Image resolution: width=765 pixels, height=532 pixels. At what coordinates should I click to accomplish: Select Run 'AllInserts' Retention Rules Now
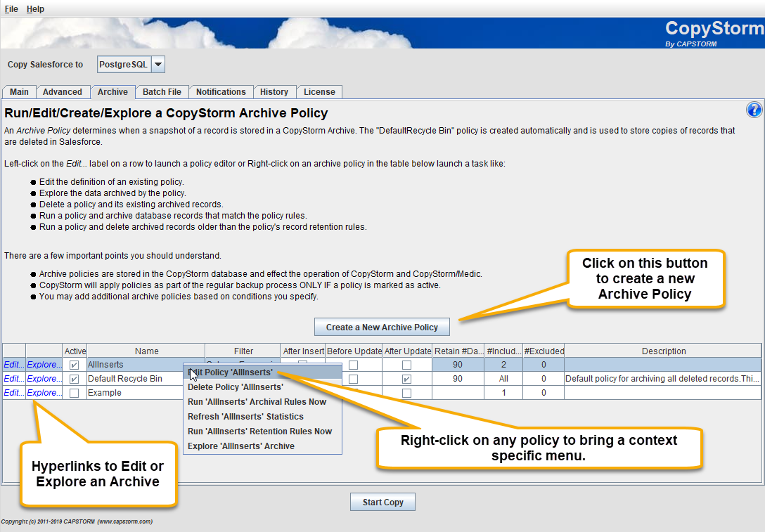tap(262, 431)
